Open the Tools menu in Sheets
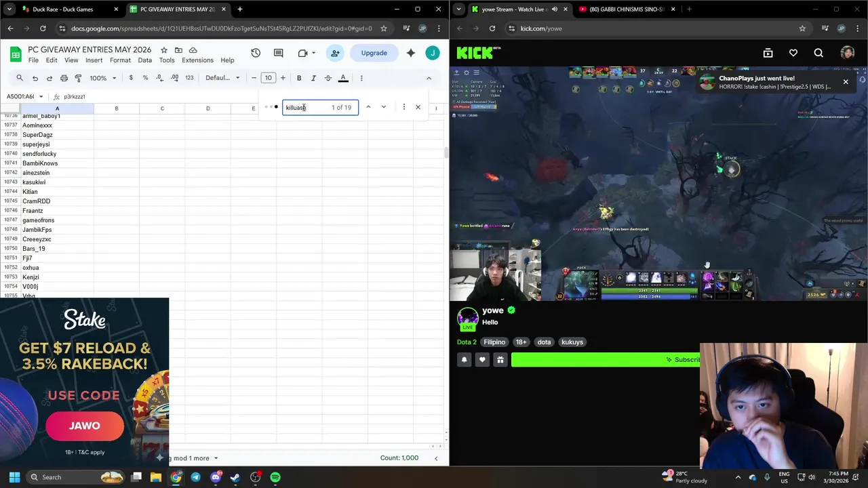 (x=167, y=60)
